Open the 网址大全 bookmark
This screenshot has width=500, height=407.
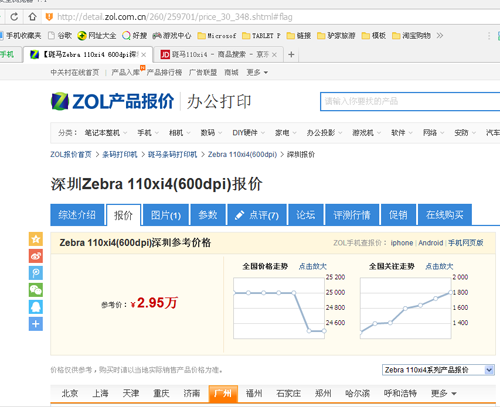pos(97,35)
